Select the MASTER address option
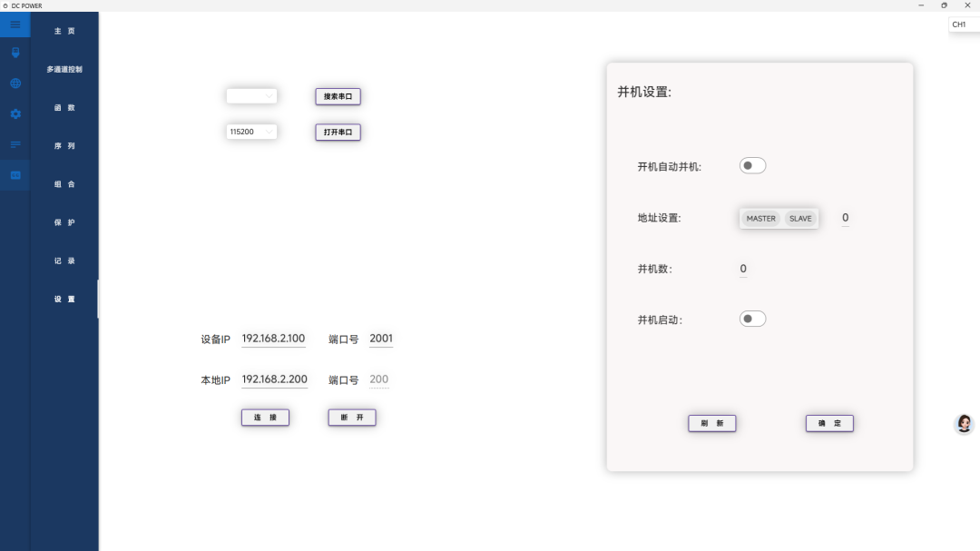 [x=760, y=219]
